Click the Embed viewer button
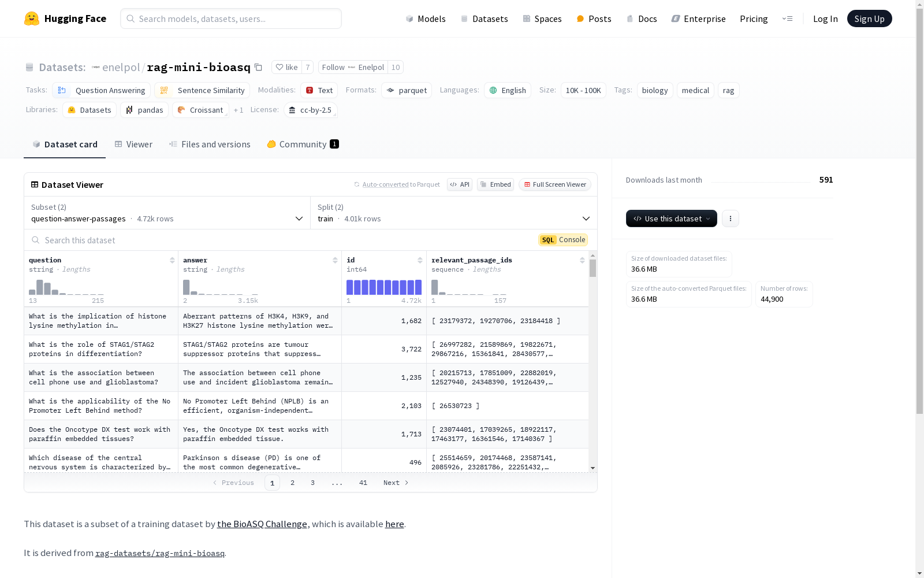Screen dimensions: 924x578 coord(495,184)
